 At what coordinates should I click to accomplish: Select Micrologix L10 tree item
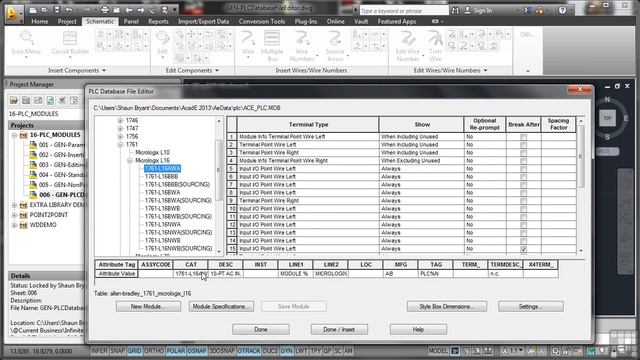(152, 152)
